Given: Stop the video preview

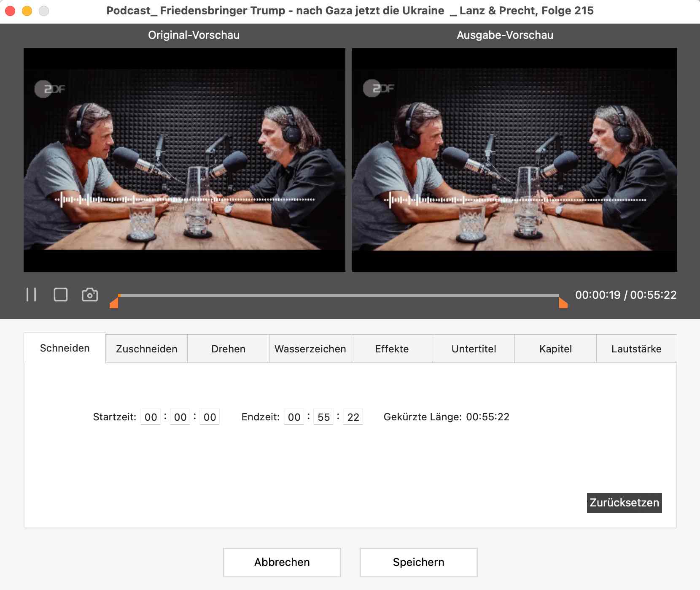Looking at the screenshot, I should [x=61, y=295].
